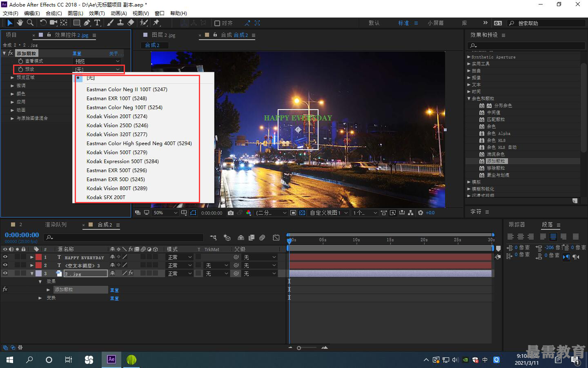The height and width of the screenshot is (368, 588).
Task: Select the Selection arrow tool
Action: click(x=10, y=23)
